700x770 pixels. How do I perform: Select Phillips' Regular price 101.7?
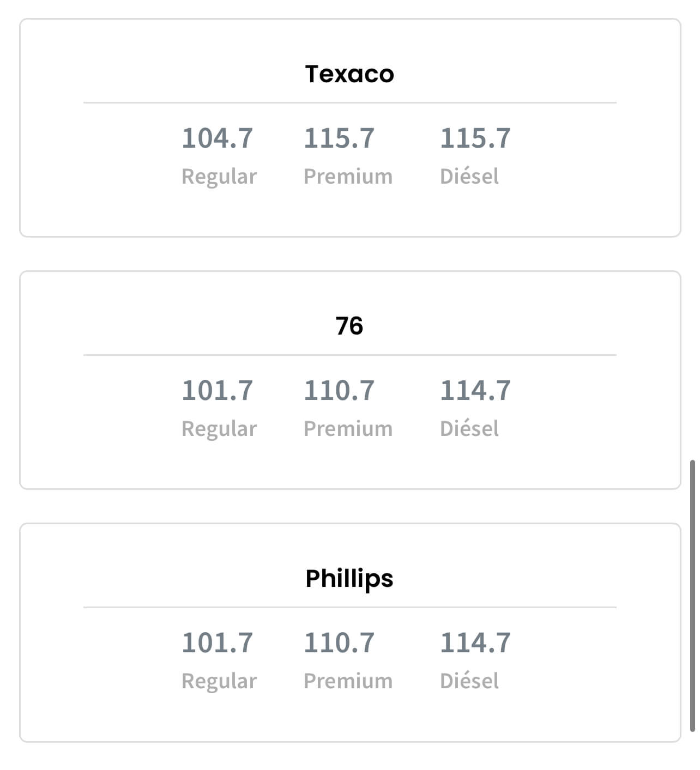[x=217, y=642]
